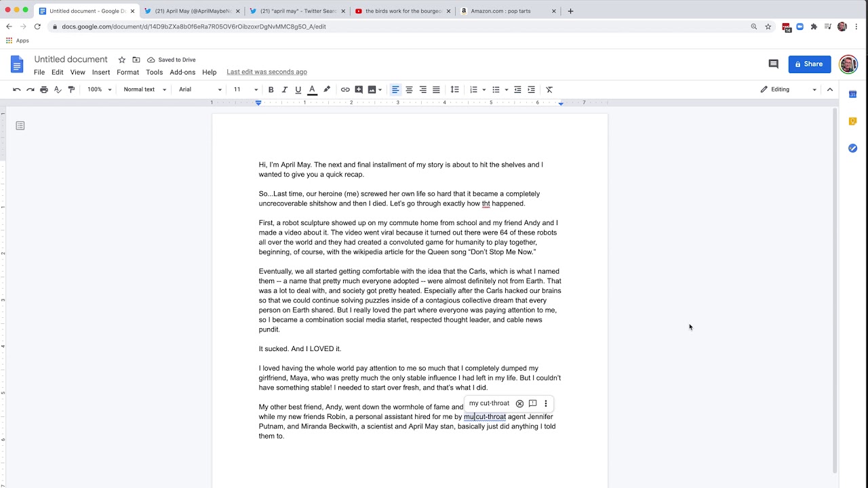The image size is (868, 488).
Task: Toggle bold formatting
Action: pos(271,89)
